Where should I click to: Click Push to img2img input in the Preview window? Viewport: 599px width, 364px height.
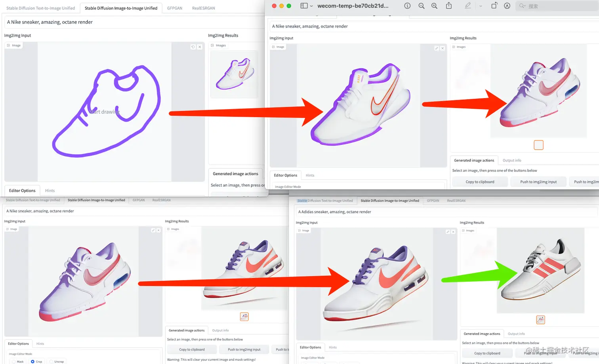click(538, 182)
